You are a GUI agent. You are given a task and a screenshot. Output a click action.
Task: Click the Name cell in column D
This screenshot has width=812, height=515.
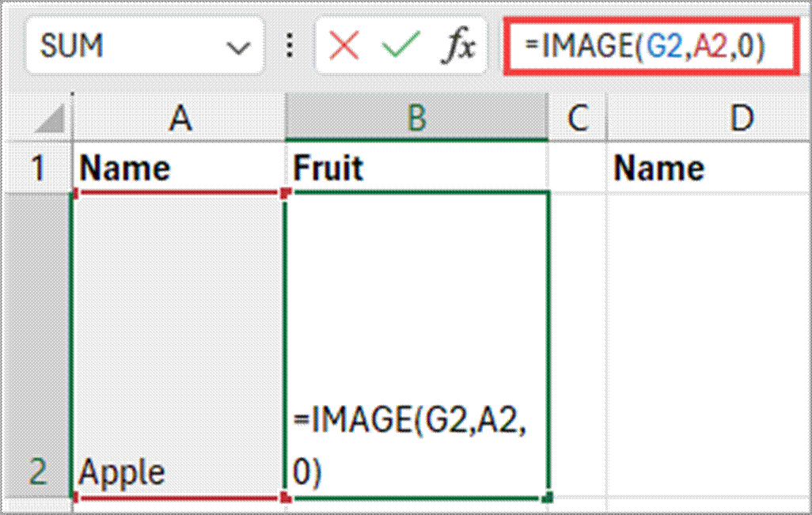point(708,168)
